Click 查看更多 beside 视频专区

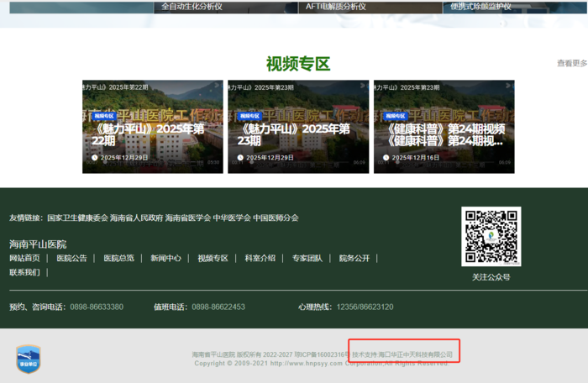tap(572, 63)
